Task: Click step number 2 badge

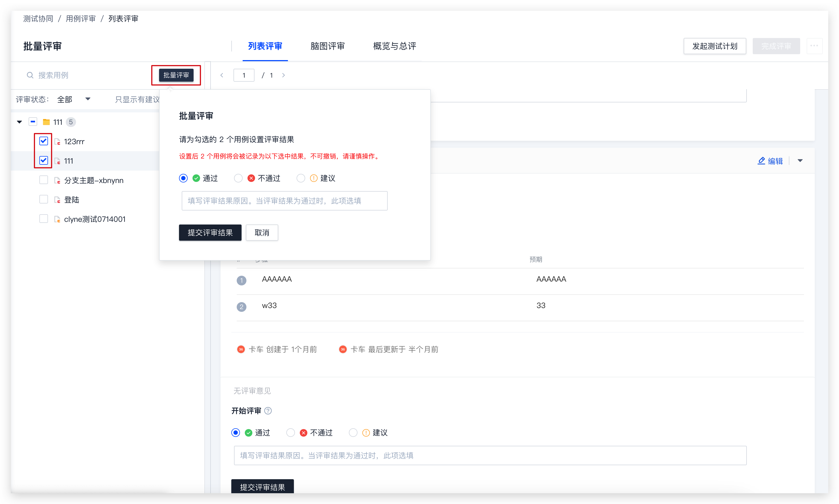Action: (x=242, y=307)
